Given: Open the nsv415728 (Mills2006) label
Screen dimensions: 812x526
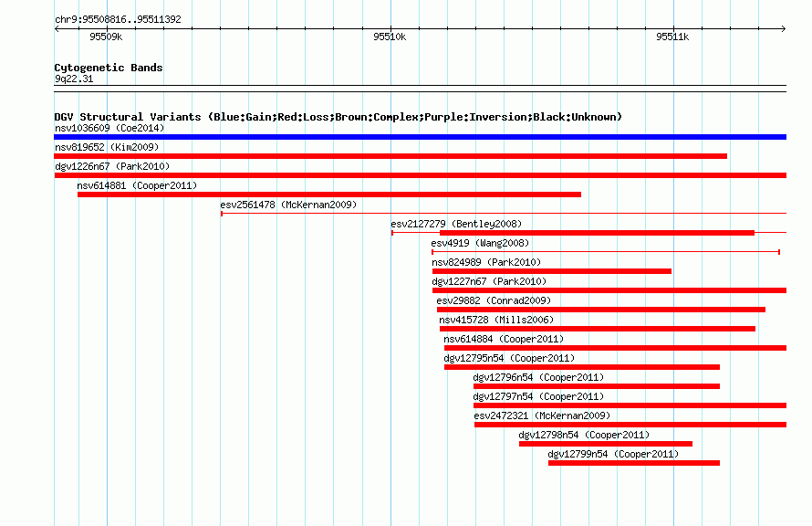Looking at the screenshot, I should tap(496, 320).
